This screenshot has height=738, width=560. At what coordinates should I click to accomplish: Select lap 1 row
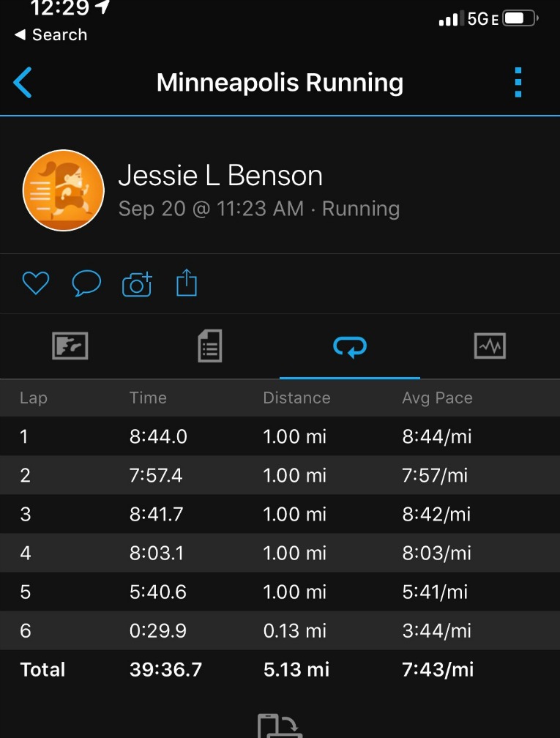coord(280,437)
